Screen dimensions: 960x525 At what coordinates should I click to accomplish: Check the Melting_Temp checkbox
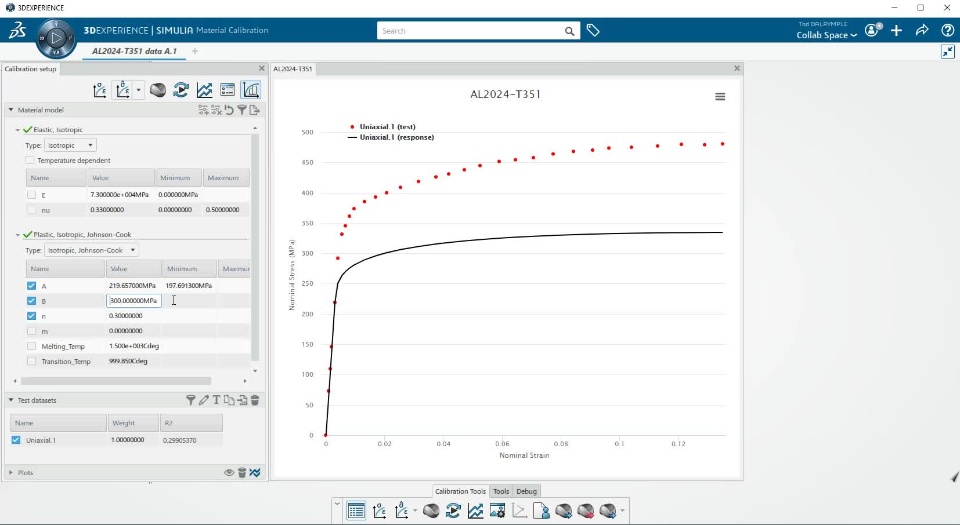coord(31,346)
